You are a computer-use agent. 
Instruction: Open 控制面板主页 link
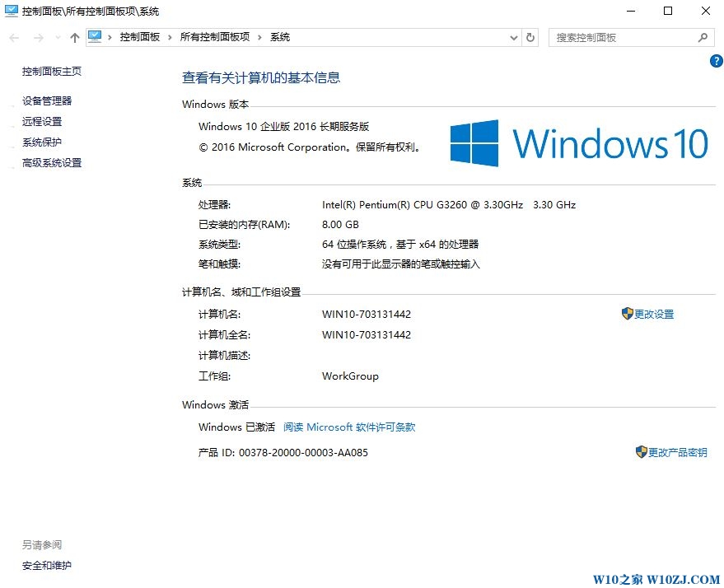52,72
